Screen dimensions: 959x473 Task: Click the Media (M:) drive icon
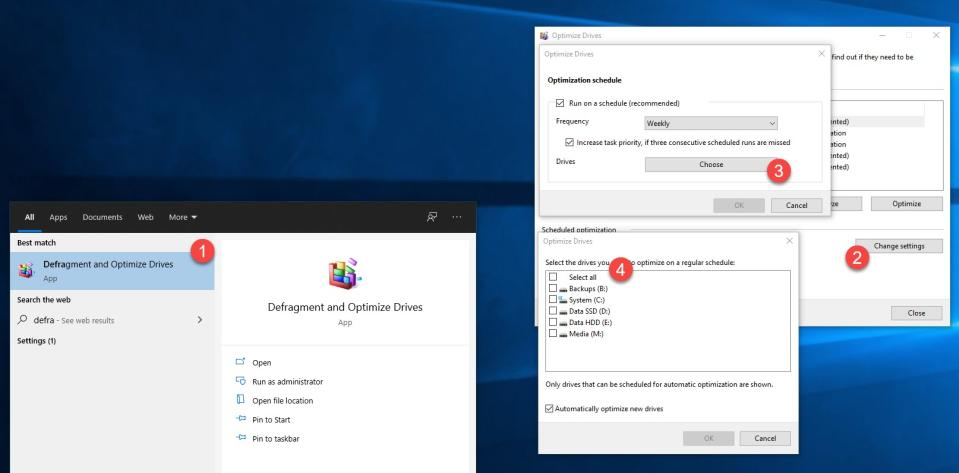click(x=563, y=334)
